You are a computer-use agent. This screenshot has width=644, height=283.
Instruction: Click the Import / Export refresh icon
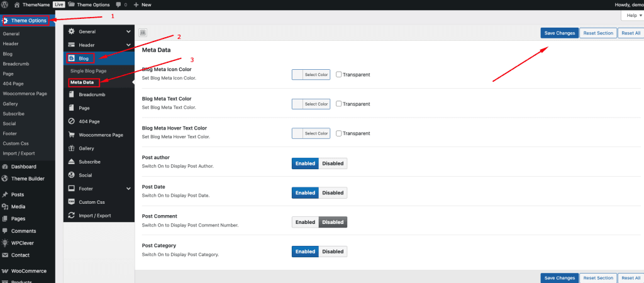click(x=72, y=215)
